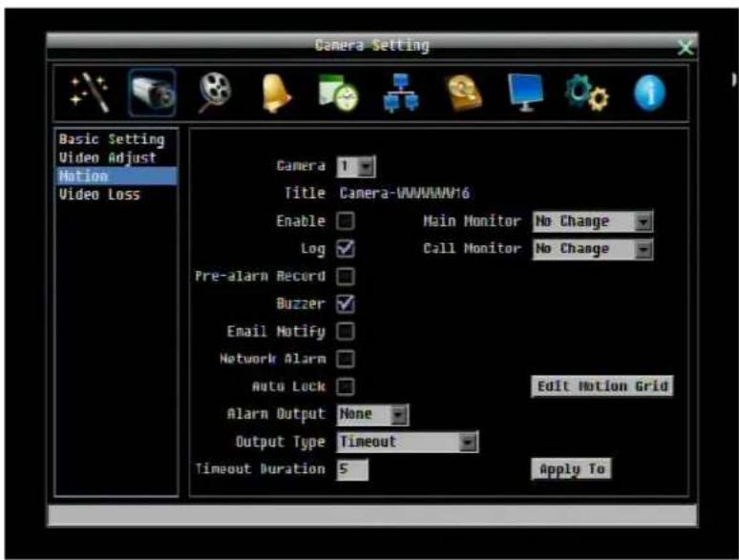Select the Camera Setting camera icon
This screenshot has height=560, width=739.
(x=152, y=93)
